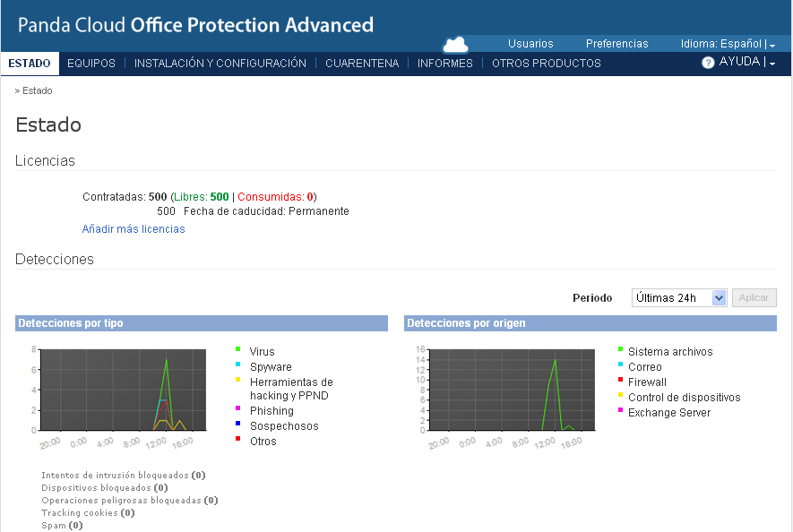The image size is (793, 532).
Task: Click the 'Phishing' legend label
Action: [x=272, y=410]
